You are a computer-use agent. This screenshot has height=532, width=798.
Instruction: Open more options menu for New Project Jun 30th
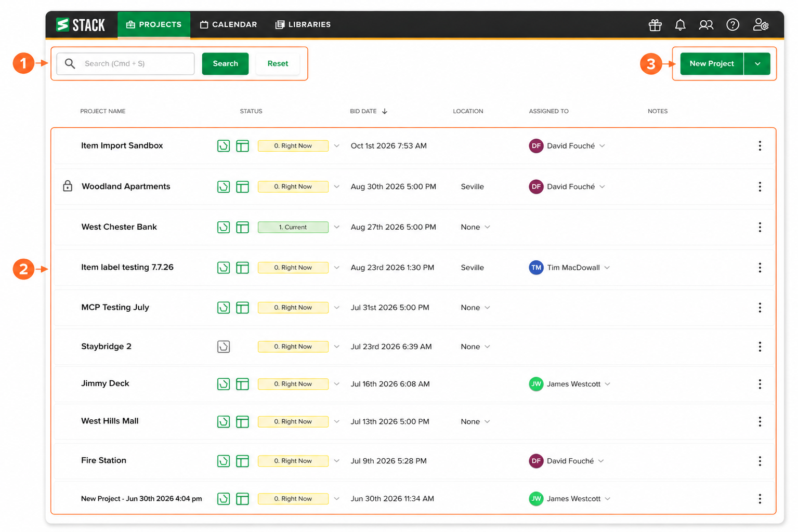pyautogui.click(x=760, y=499)
